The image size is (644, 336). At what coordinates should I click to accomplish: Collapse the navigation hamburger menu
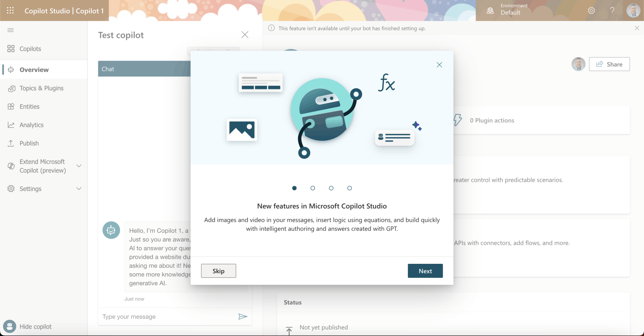click(x=11, y=30)
